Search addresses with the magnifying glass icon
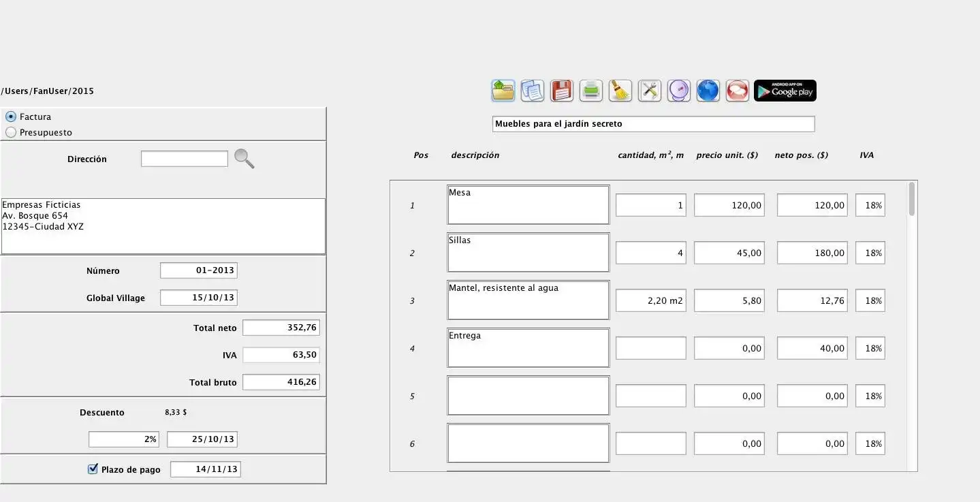980x502 pixels. [244, 159]
